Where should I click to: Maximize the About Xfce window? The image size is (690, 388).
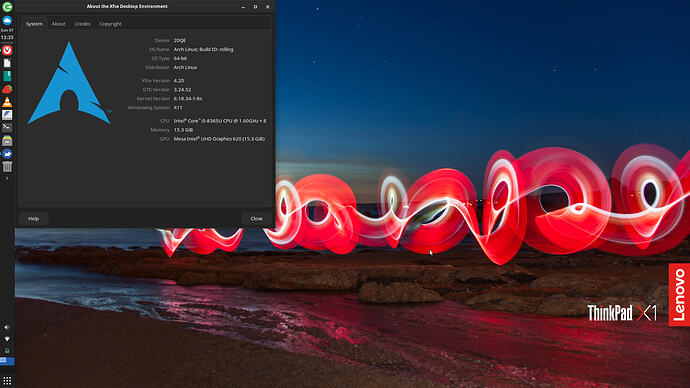click(255, 7)
